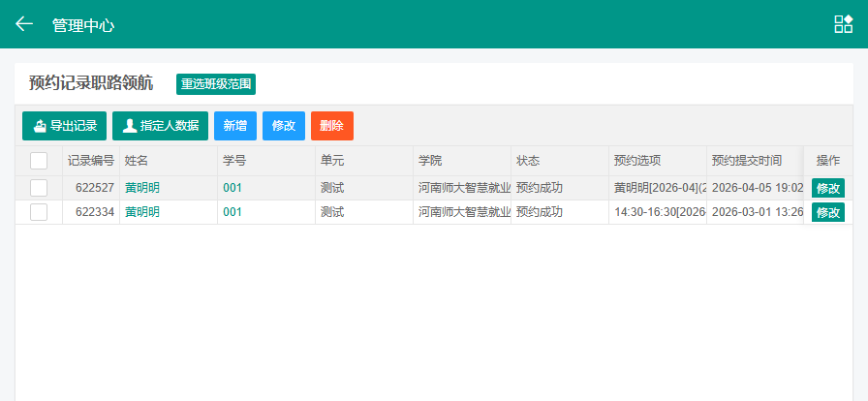Click the 状态 column header
Screen dimensions: 868x401
(528, 161)
